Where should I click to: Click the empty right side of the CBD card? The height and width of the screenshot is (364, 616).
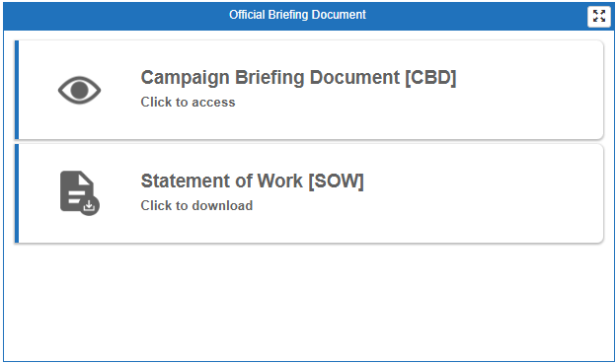tap(530, 90)
